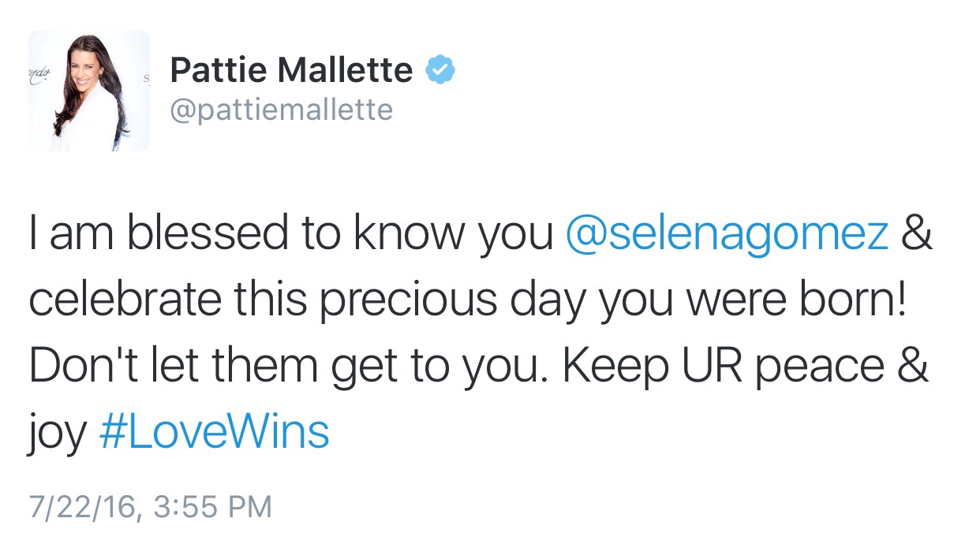Image resolution: width=980 pixels, height=544 pixels.
Task: Click the ampersand after @selenagomez
Action: [917, 236]
